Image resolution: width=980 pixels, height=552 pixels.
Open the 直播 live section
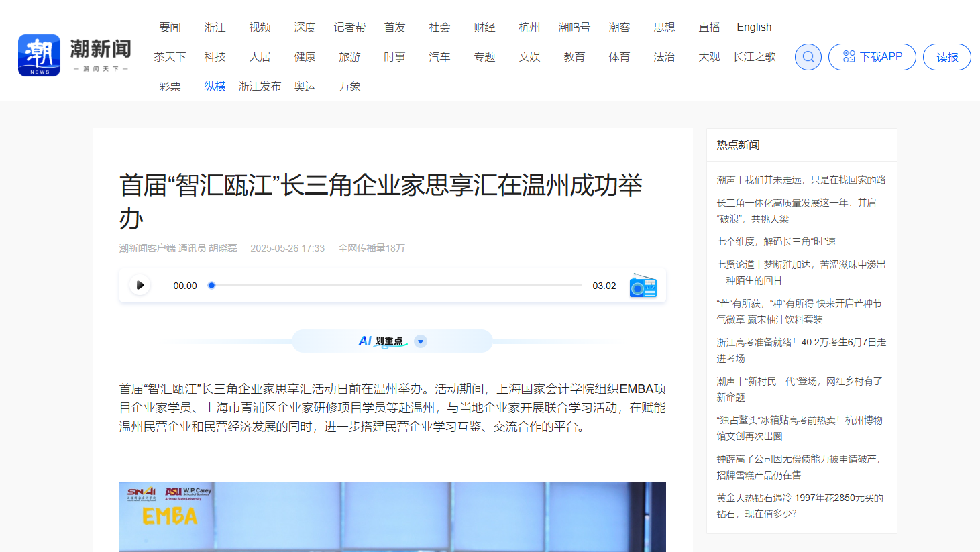pos(709,27)
